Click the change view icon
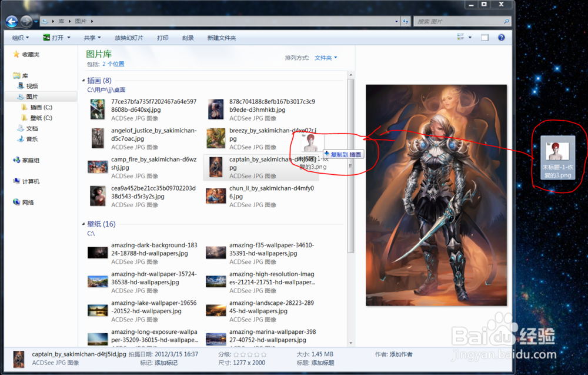 tap(460, 36)
